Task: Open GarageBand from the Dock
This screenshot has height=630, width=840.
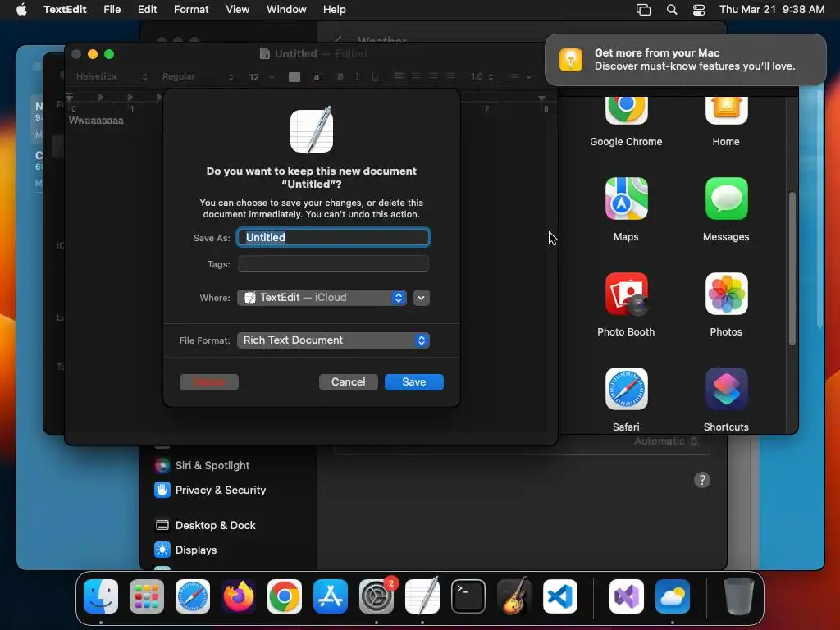Action: [x=514, y=596]
